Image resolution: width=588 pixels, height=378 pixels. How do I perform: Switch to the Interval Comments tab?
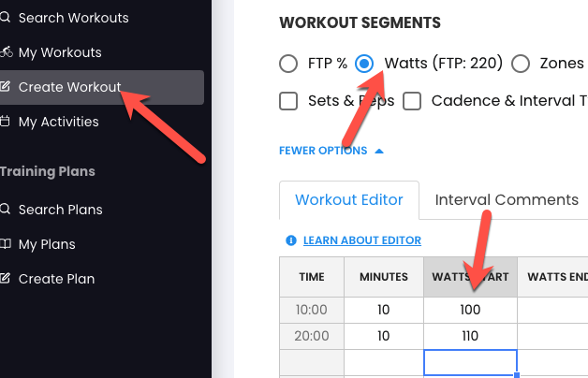507,199
